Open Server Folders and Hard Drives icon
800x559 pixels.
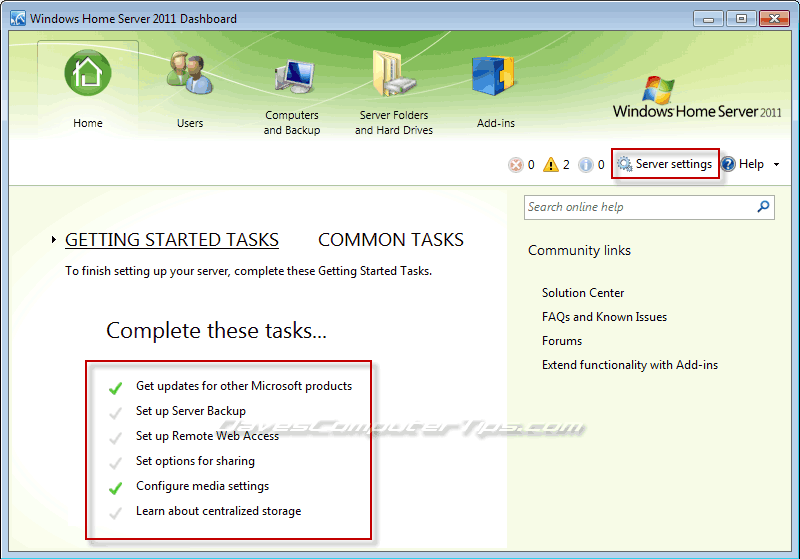[394, 73]
